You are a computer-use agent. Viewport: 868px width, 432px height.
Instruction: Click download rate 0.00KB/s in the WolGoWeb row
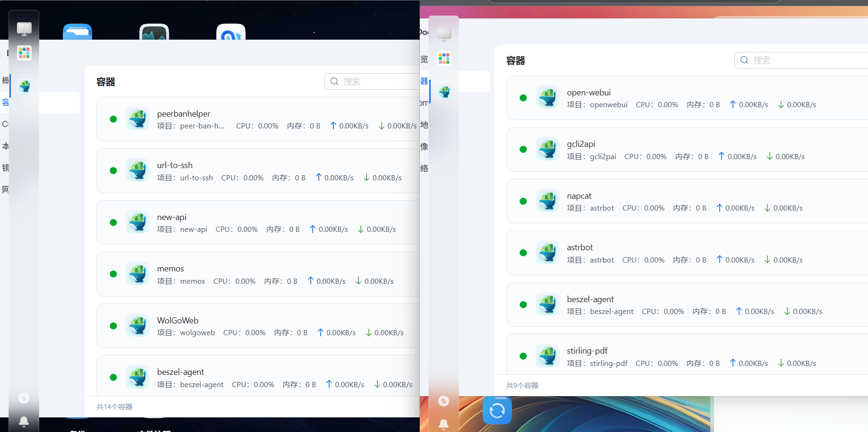[x=384, y=333]
